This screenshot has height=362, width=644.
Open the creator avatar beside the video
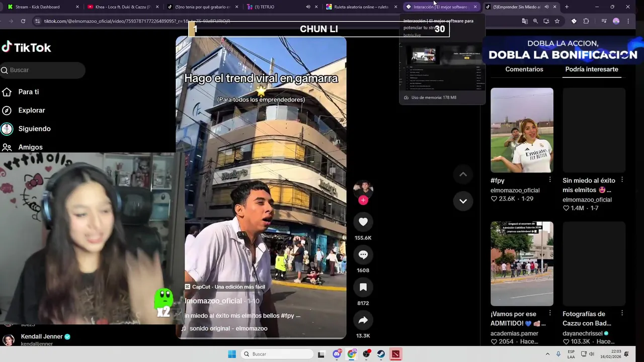(363, 189)
